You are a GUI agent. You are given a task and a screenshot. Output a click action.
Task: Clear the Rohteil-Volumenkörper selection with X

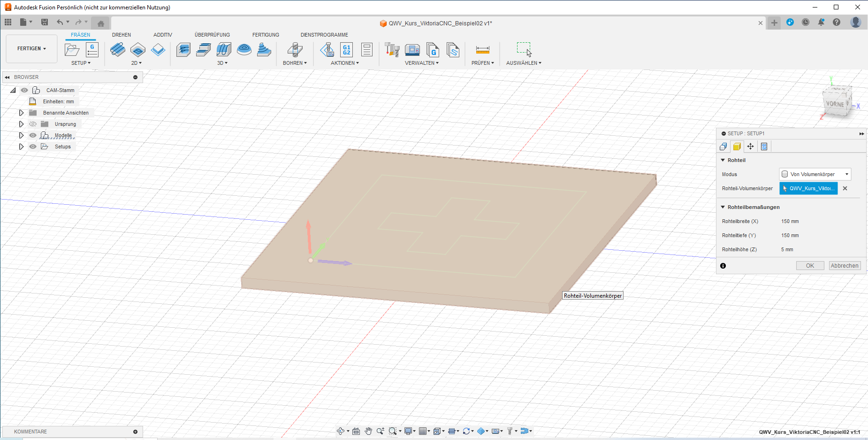point(845,188)
